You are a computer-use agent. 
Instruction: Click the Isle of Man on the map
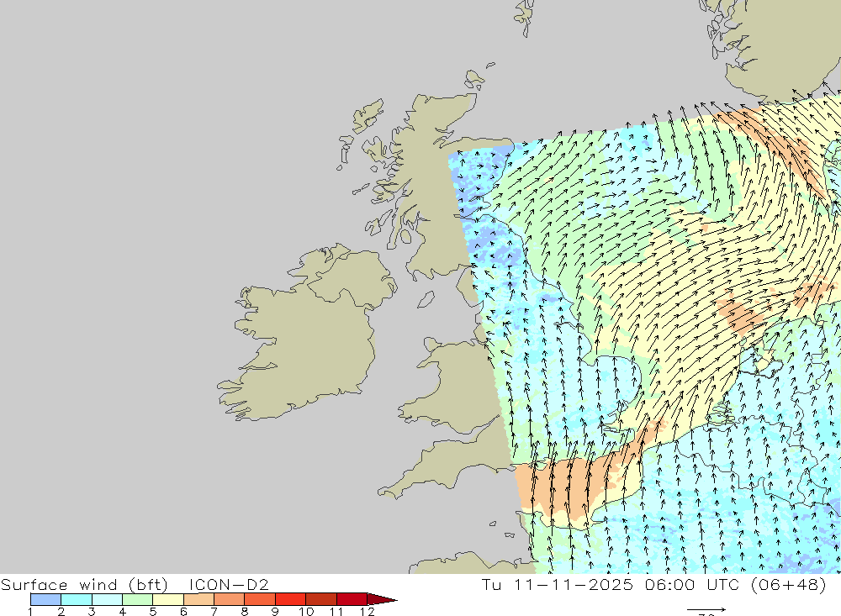[x=426, y=299]
